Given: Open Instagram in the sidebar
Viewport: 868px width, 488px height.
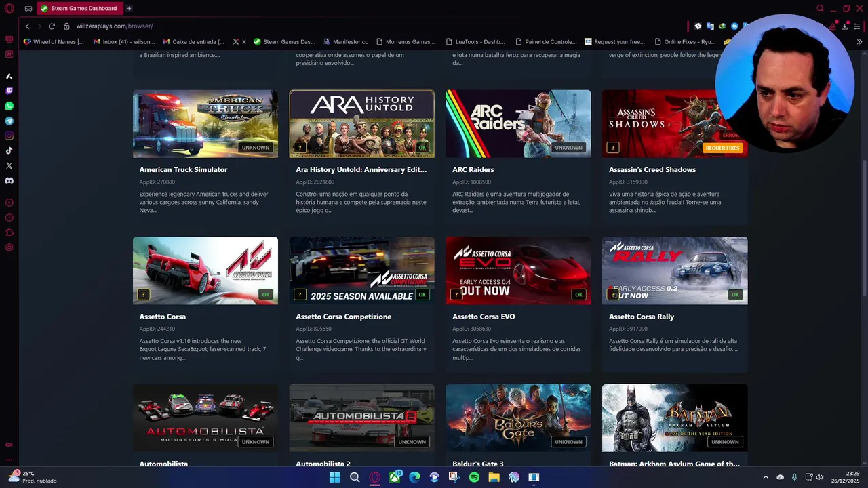Looking at the screenshot, I should tap(9, 136).
